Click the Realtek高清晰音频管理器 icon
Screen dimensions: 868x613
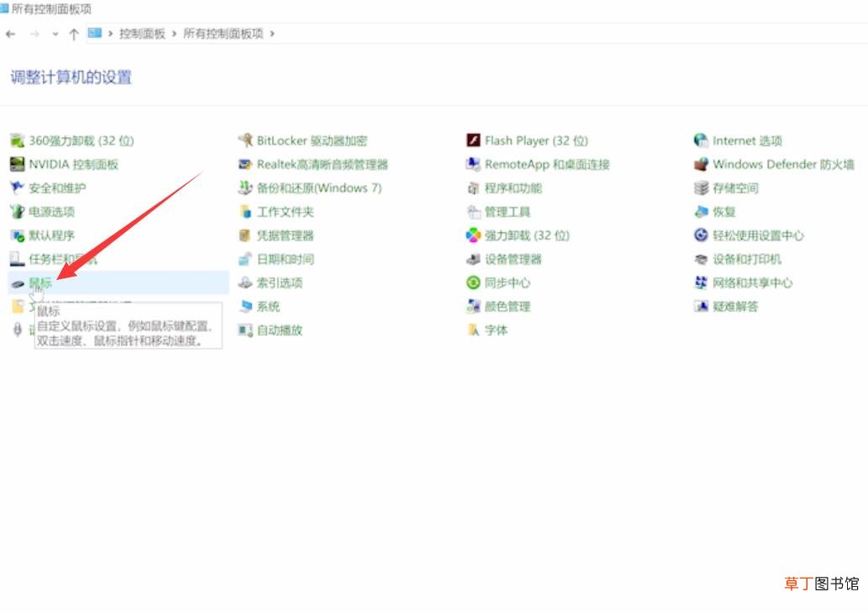pos(245,165)
